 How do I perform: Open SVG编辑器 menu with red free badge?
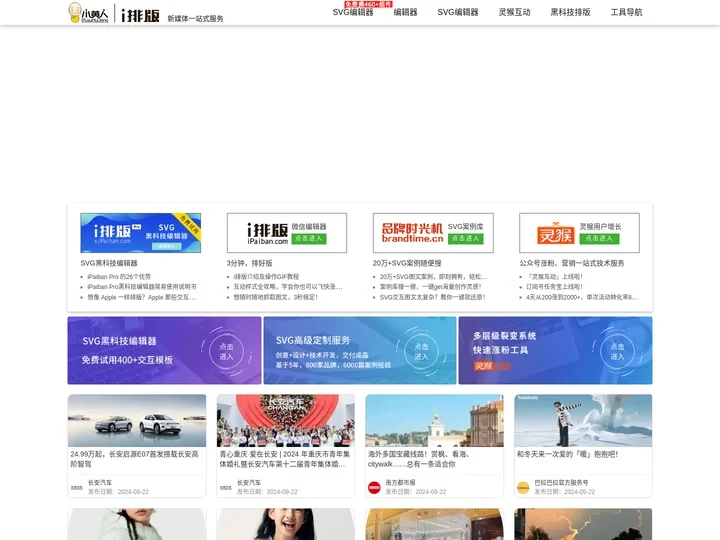point(353,12)
